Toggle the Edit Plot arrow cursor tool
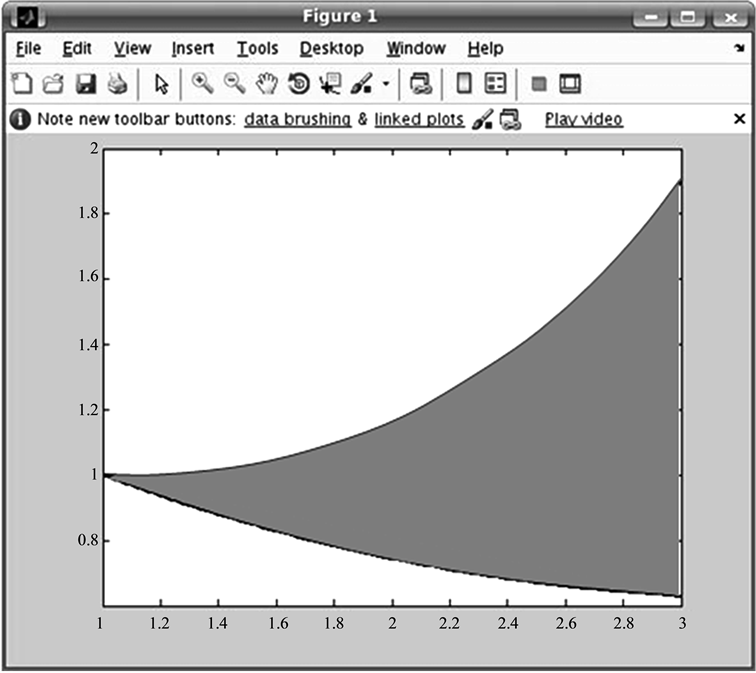Viewport: 756px width, 673px height. click(x=163, y=84)
